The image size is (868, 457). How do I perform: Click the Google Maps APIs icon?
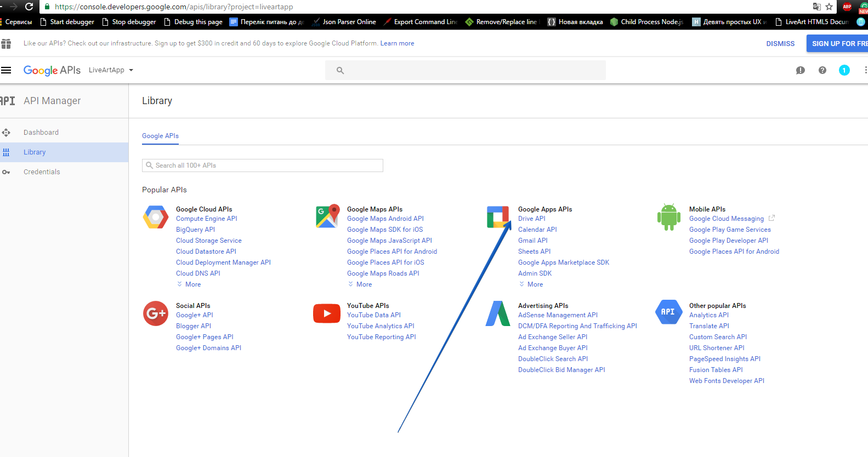click(327, 216)
